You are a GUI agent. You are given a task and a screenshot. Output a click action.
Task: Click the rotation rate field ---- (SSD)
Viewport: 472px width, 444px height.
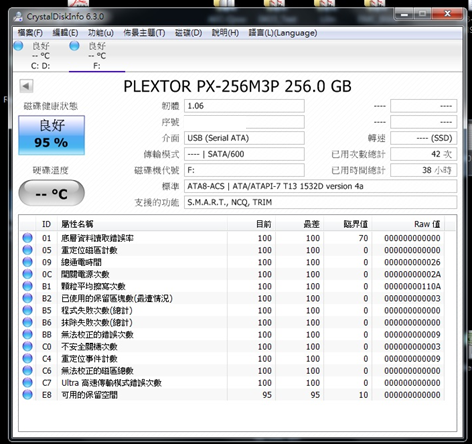[x=423, y=138]
